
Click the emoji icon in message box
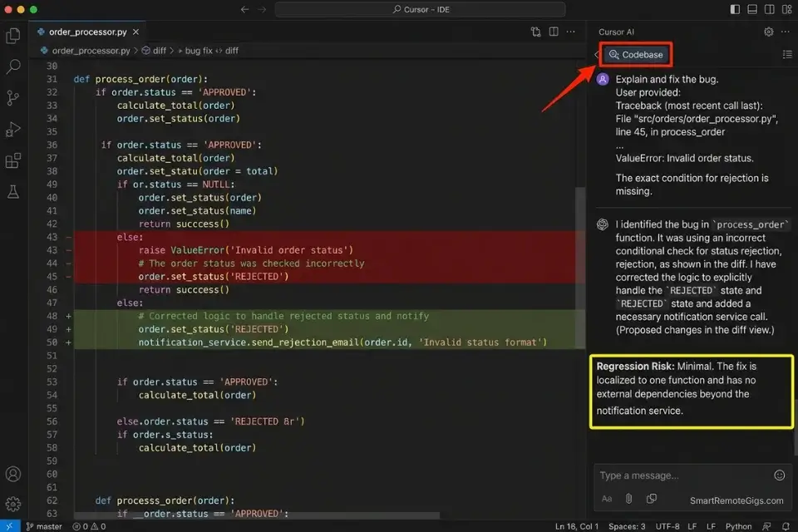pyautogui.click(x=779, y=475)
